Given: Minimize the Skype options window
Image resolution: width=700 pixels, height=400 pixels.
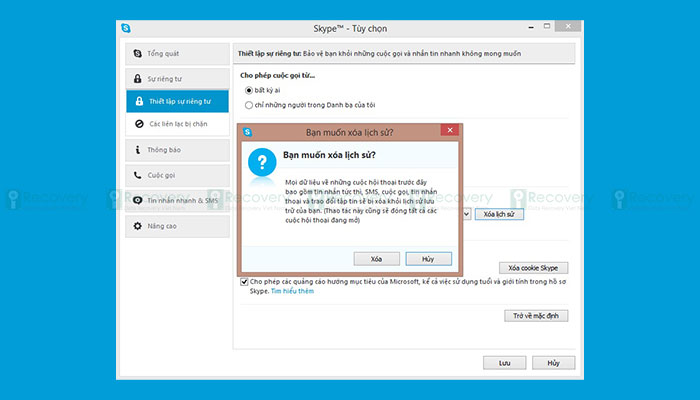Looking at the screenshot, I should click(531, 27).
